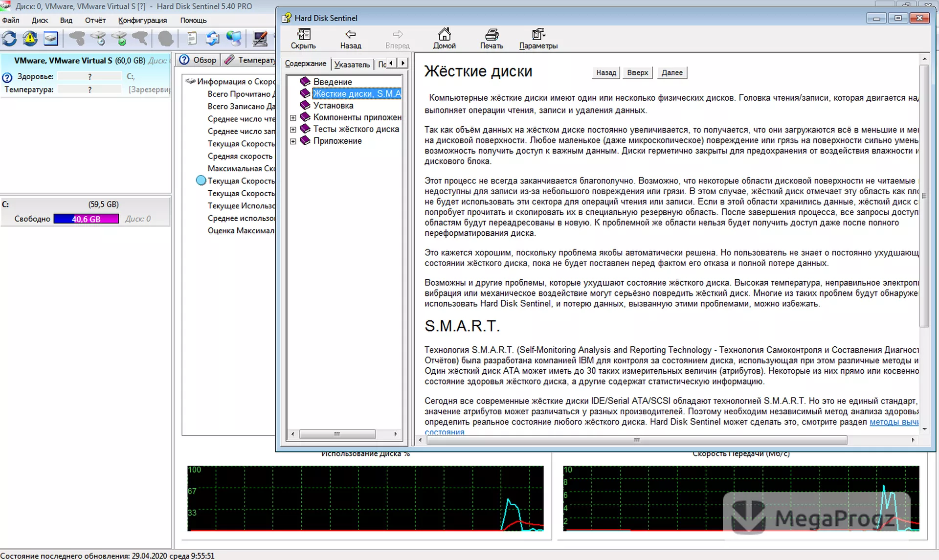Viewport: 939px width, 560px height.
Task: Click the blue circle marker in the info list
Action: 201,180
